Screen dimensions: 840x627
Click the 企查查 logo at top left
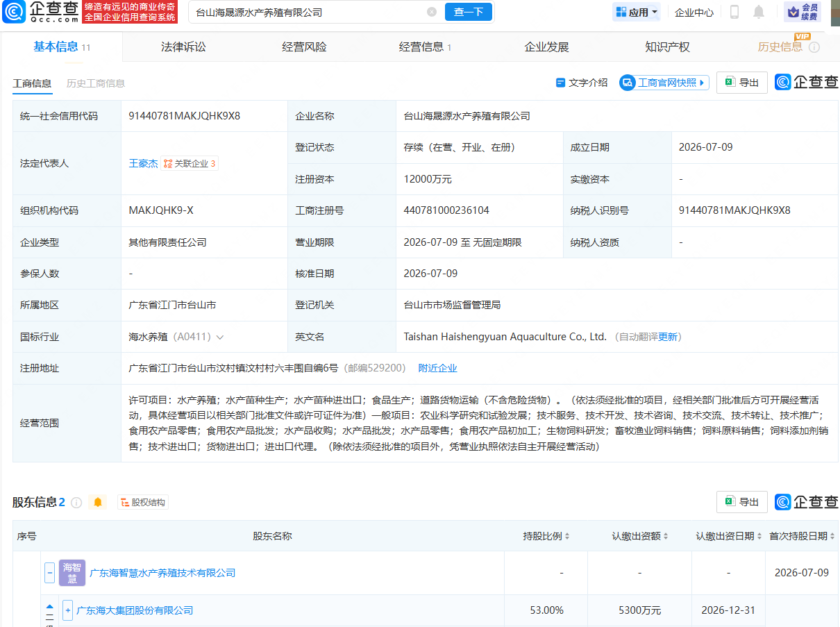point(39,11)
